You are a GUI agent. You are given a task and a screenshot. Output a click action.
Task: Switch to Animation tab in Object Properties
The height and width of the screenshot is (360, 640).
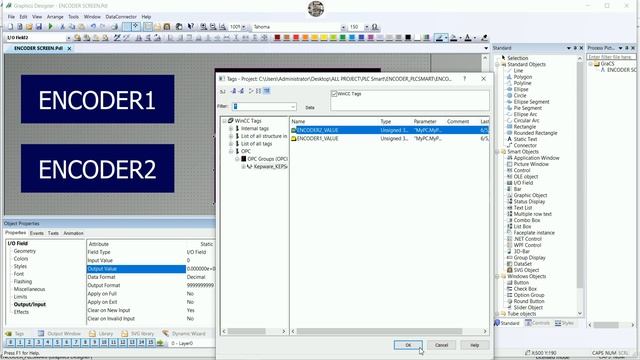coord(73,233)
